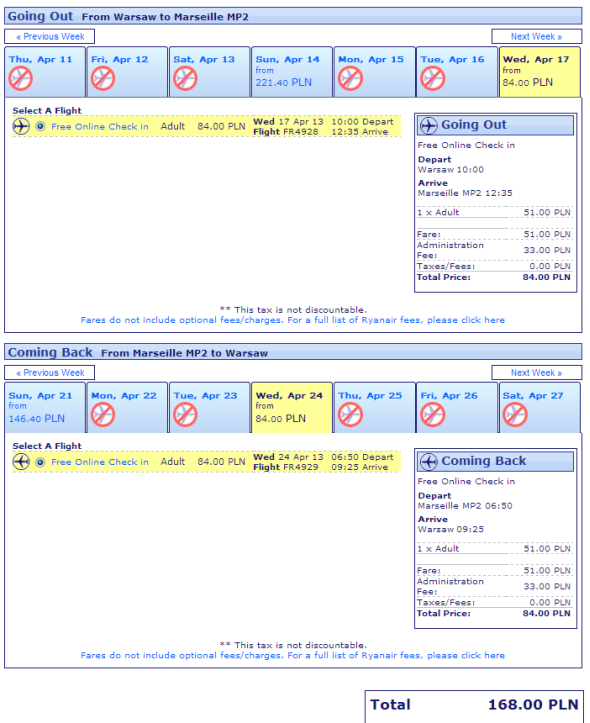Viewport: 590px width, 723px height.
Task: Open Ryanair fees link in Coming Back section
Action: 293,655
